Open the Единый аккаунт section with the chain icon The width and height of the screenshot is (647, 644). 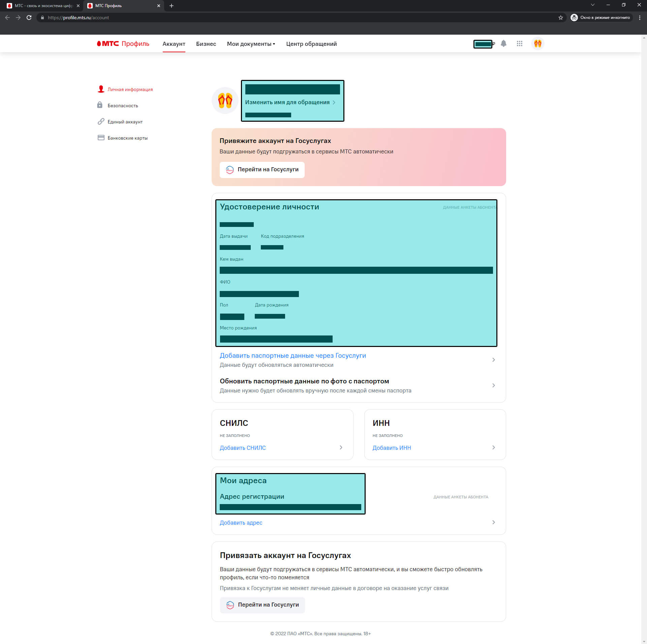[x=101, y=121]
